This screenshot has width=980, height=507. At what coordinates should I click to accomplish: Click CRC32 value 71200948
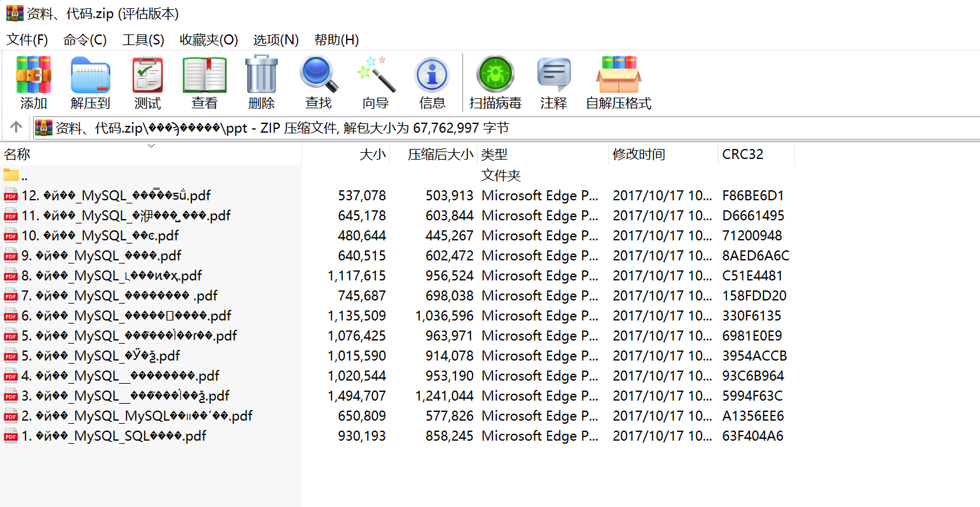(752, 235)
